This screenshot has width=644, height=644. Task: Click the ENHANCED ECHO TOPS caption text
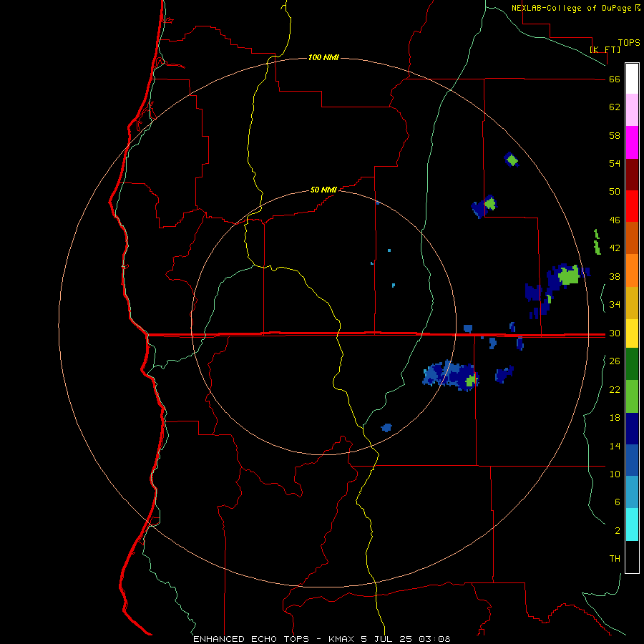click(251, 639)
